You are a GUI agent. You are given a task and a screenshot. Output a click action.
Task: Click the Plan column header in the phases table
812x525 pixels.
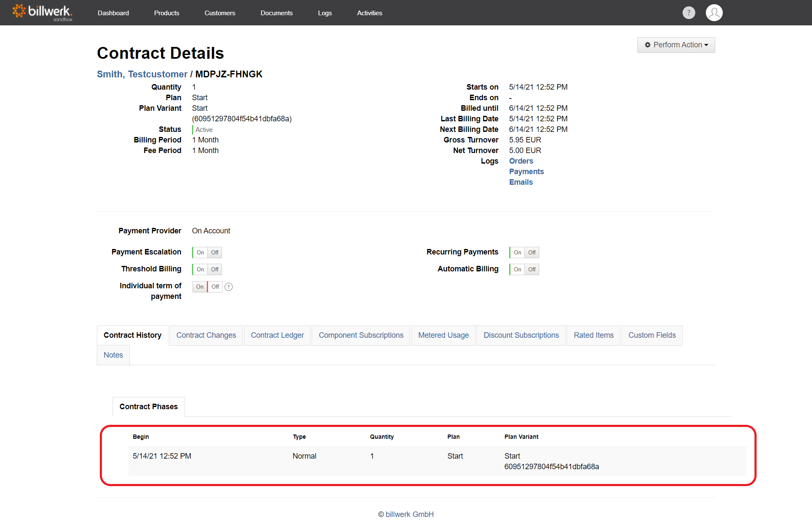453,437
